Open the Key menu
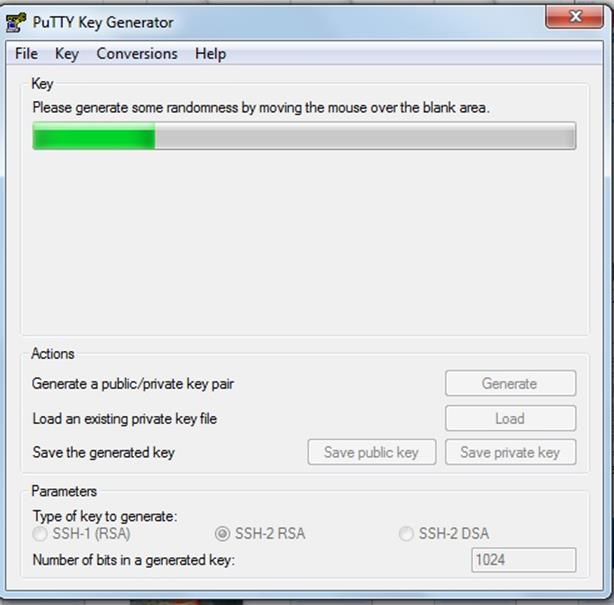 (67, 54)
